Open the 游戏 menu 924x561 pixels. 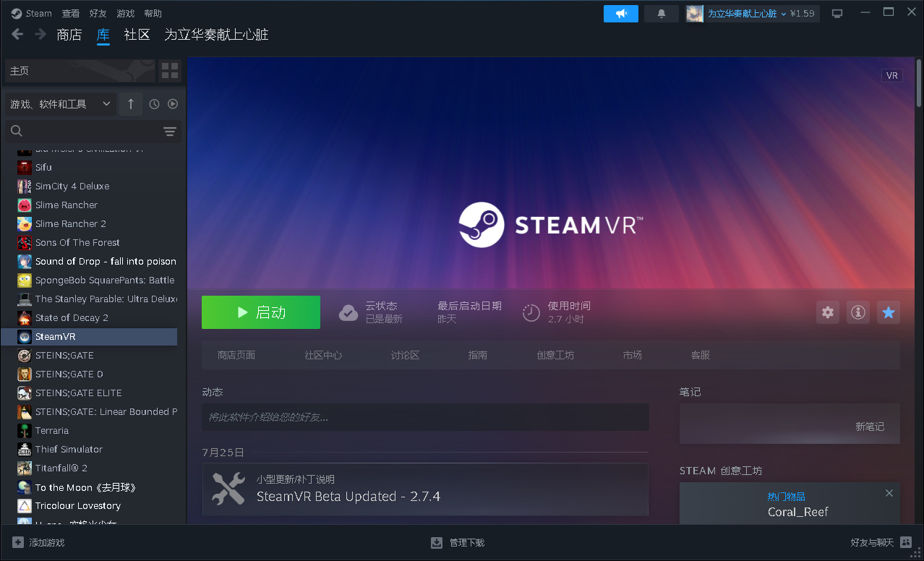click(x=126, y=13)
